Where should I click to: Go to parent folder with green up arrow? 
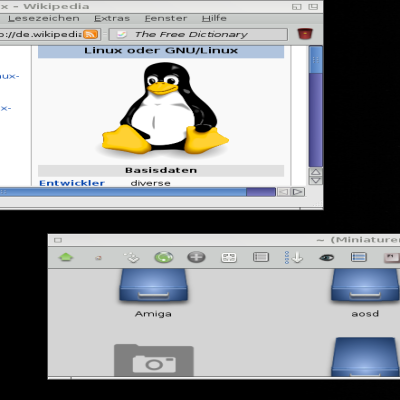tap(66, 257)
